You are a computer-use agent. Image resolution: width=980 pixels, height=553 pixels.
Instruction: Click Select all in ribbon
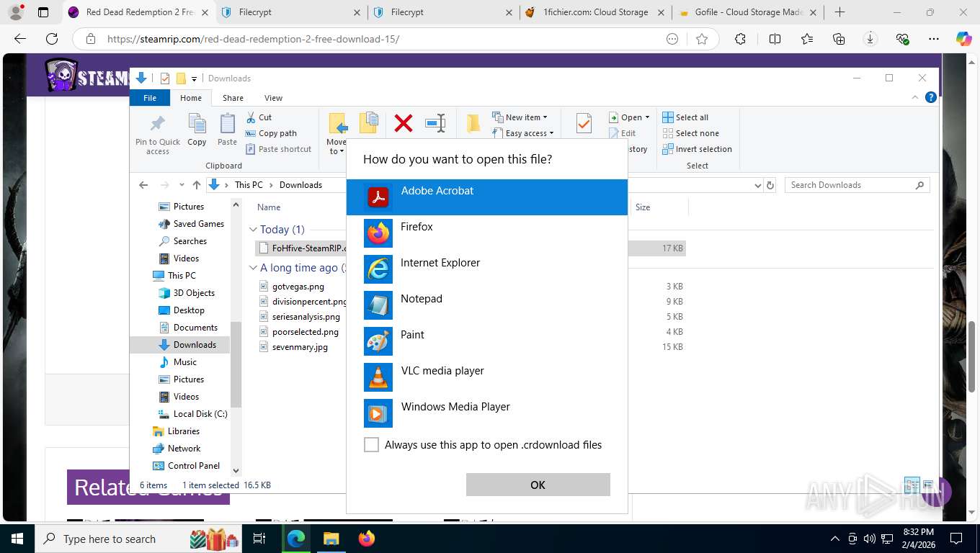tap(685, 117)
